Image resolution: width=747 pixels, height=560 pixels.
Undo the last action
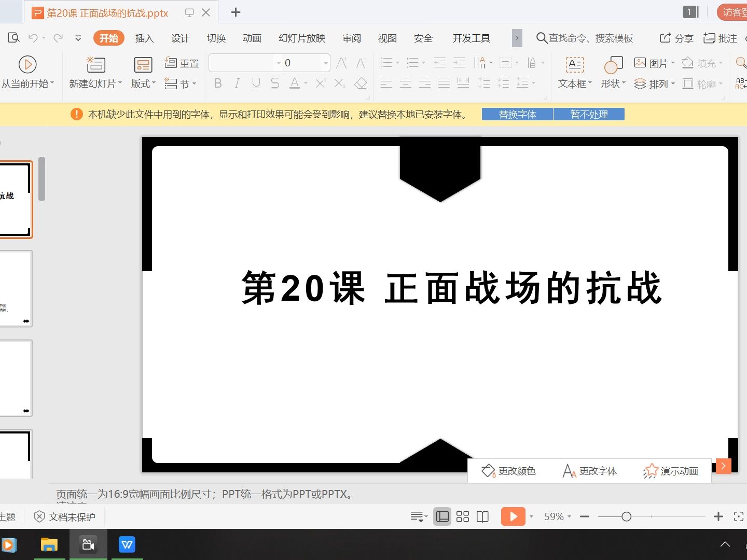[x=33, y=38]
